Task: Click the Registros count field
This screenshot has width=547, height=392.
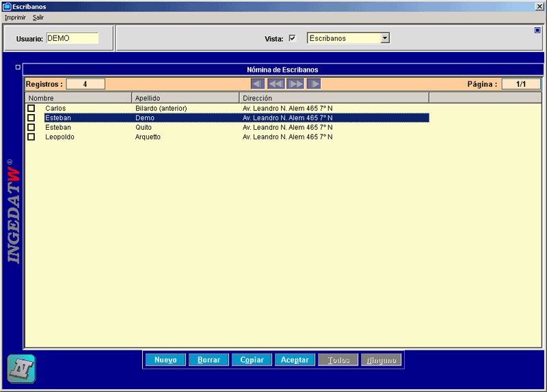Action: click(x=85, y=84)
